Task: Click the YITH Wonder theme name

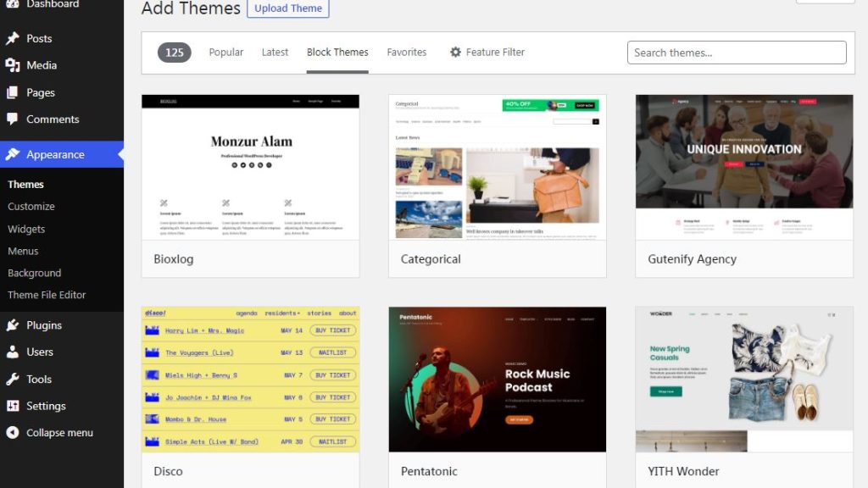Action: [x=683, y=471]
